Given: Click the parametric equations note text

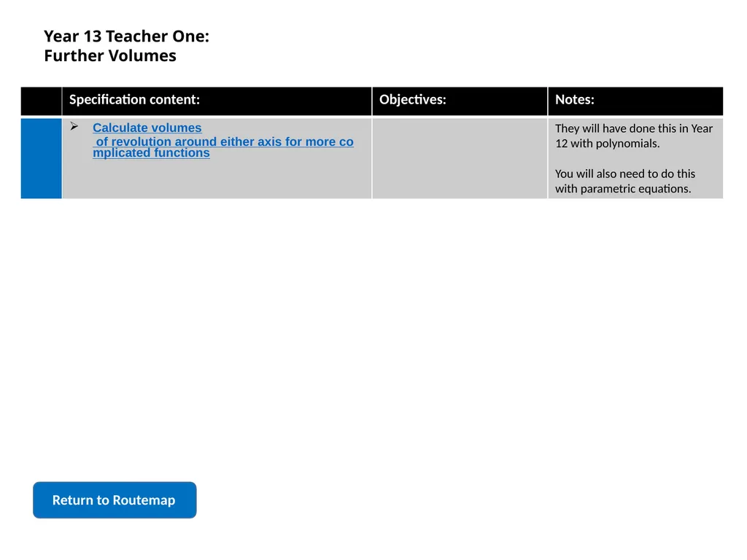Looking at the screenshot, I should coord(625,181).
